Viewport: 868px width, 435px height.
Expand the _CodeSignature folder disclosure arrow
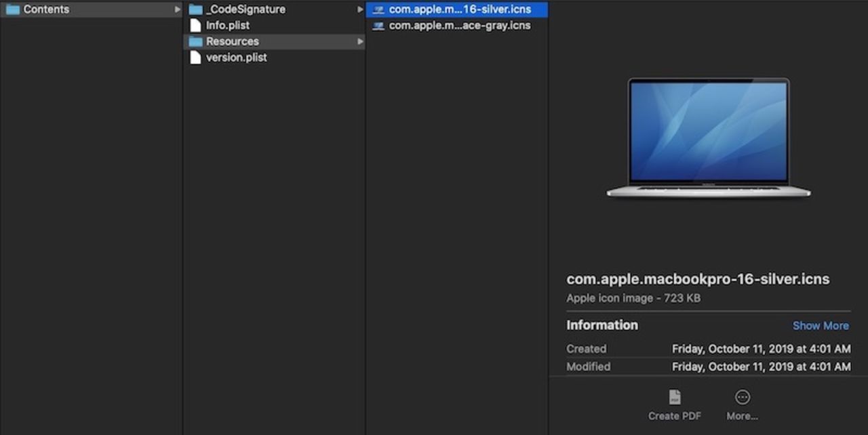click(x=360, y=9)
